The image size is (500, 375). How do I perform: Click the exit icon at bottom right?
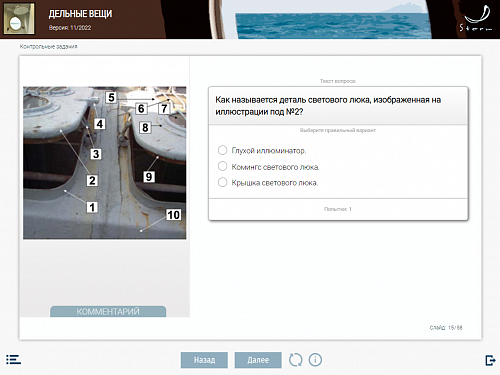coord(490,360)
